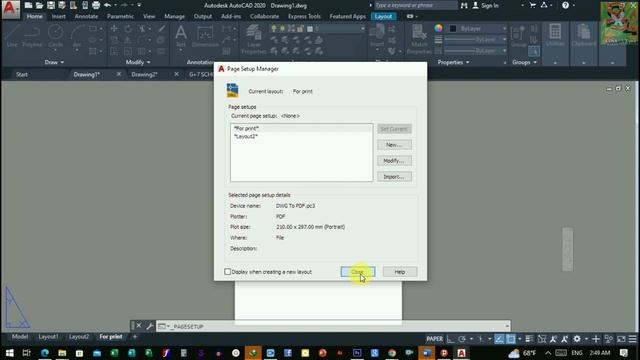Click the color wheel object color icon
Viewport: 640px width, 360px height.
438,28
